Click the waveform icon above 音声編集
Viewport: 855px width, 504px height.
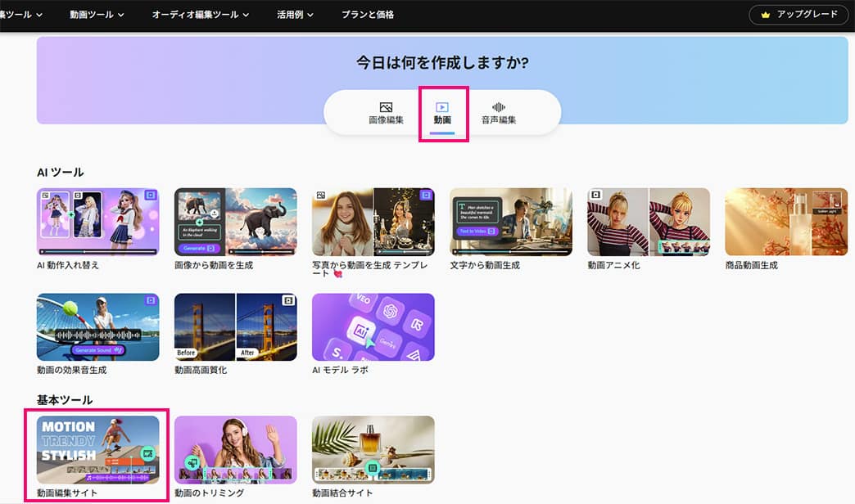pyautogui.click(x=499, y=107)
